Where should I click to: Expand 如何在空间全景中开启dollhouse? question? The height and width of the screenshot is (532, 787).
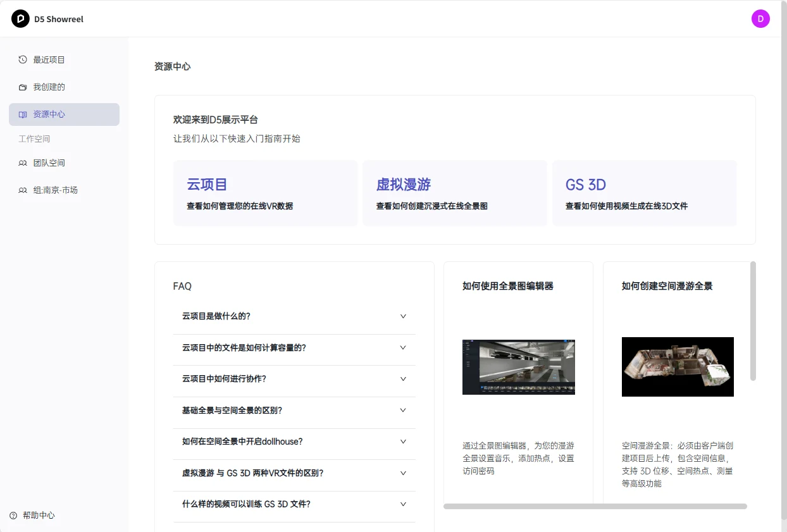point(403,442)
